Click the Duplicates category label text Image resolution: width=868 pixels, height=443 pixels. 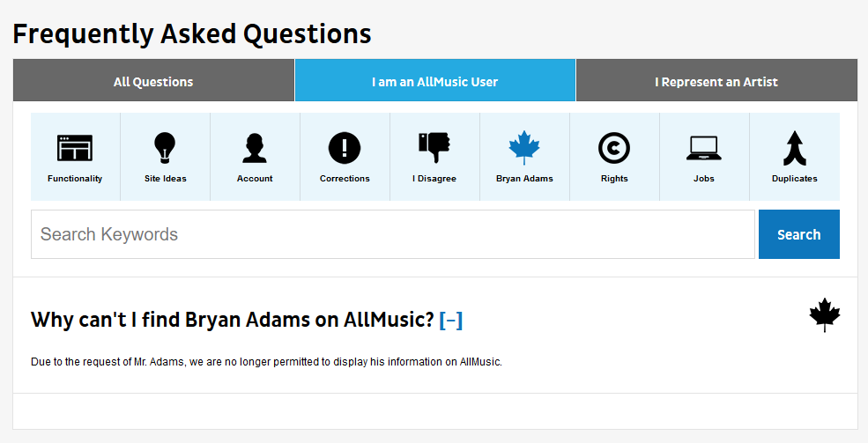point(794,179)
